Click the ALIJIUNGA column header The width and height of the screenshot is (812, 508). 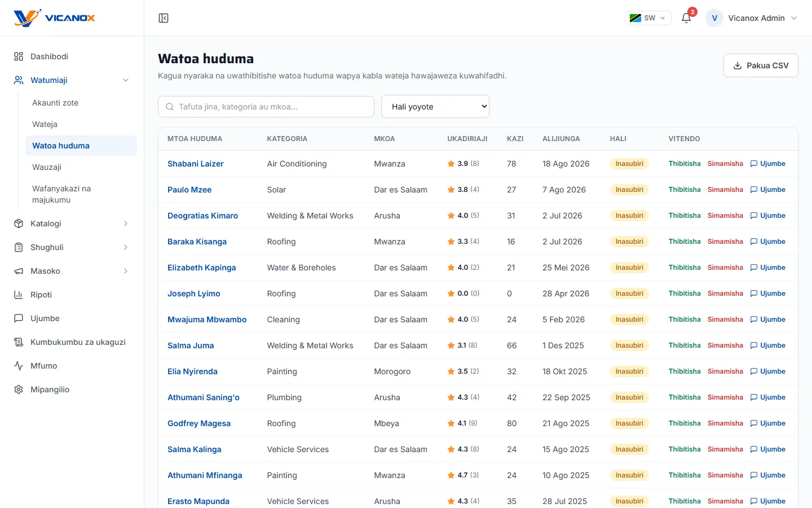561,139
